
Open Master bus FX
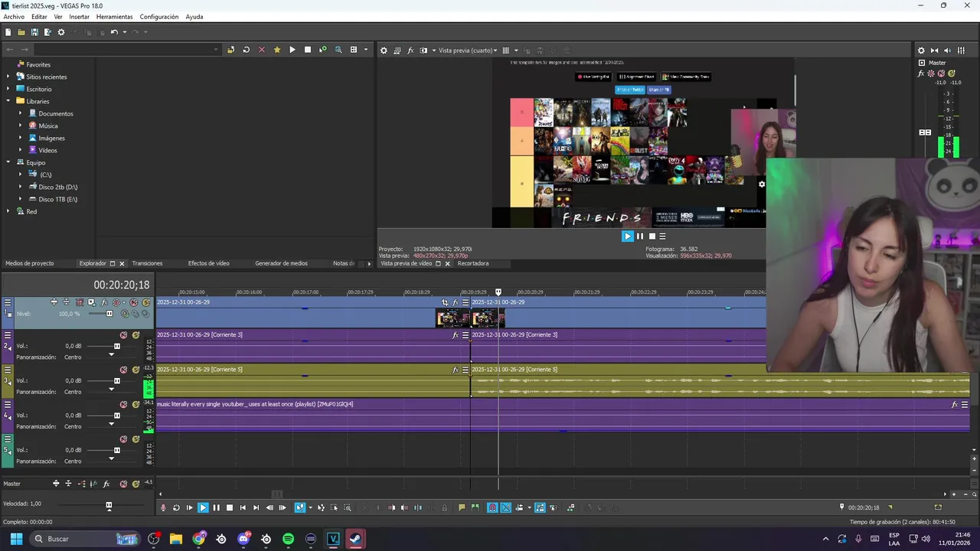[106, 484]
